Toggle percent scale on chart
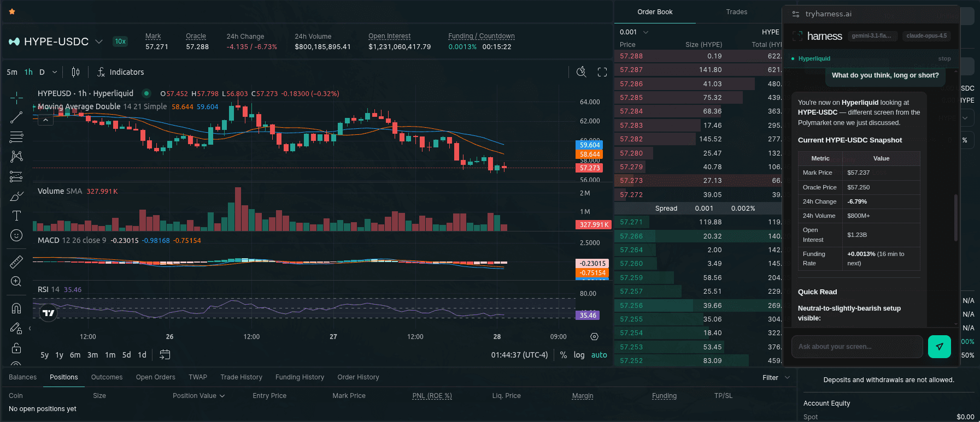 564,355
